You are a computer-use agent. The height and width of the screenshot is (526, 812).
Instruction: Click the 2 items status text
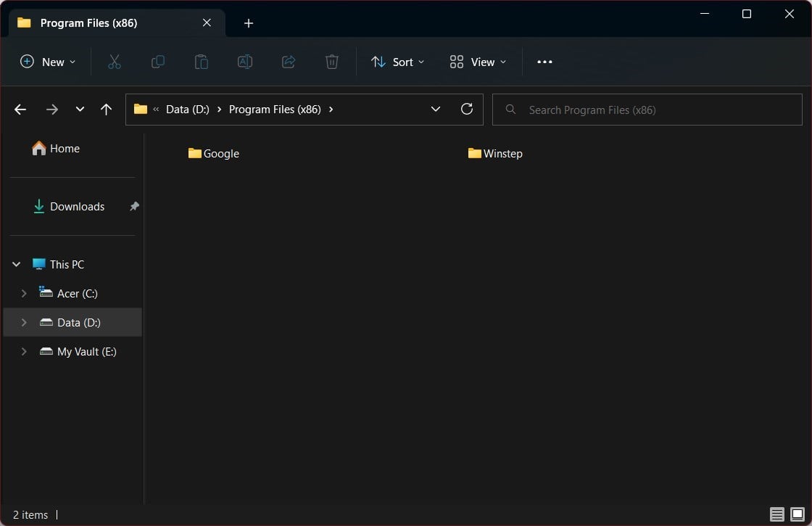30,514
